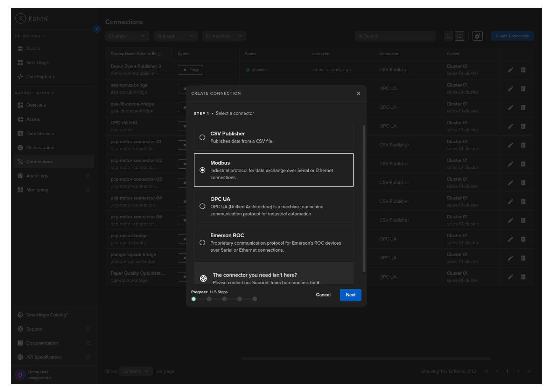This screenshot has height=392, width=553.
Task: Collapse the sidebar with the arrow button
Action: click(97, 29)
